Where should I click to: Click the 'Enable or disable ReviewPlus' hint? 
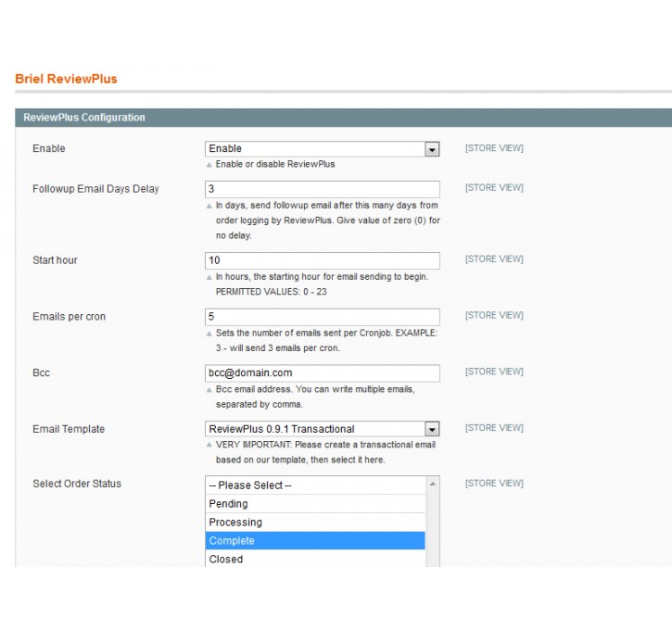(x=275, y=164)
